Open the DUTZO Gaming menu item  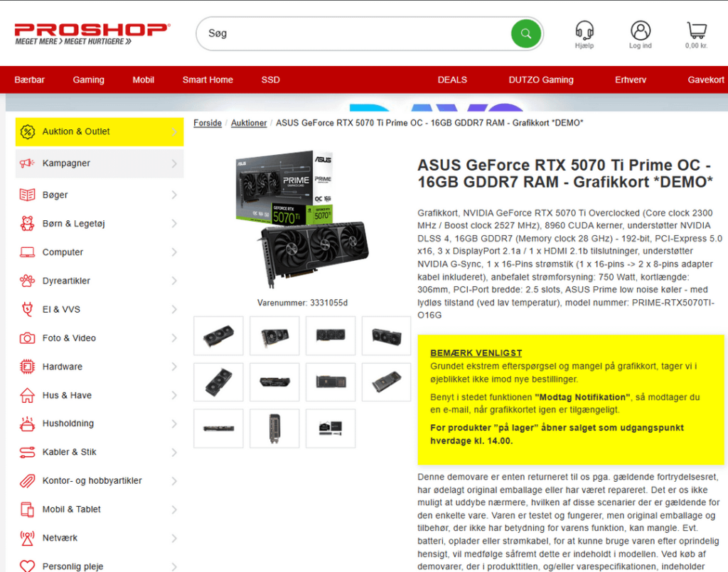coord(541,80)
